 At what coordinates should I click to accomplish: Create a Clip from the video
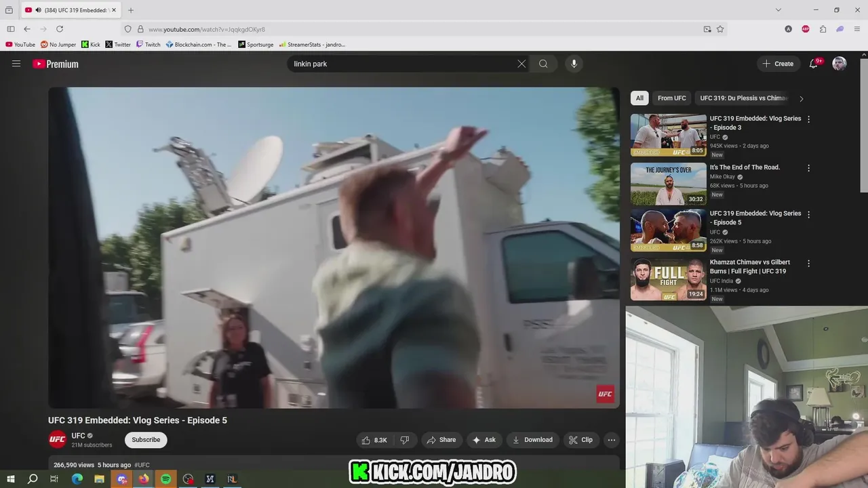(580, 440)
